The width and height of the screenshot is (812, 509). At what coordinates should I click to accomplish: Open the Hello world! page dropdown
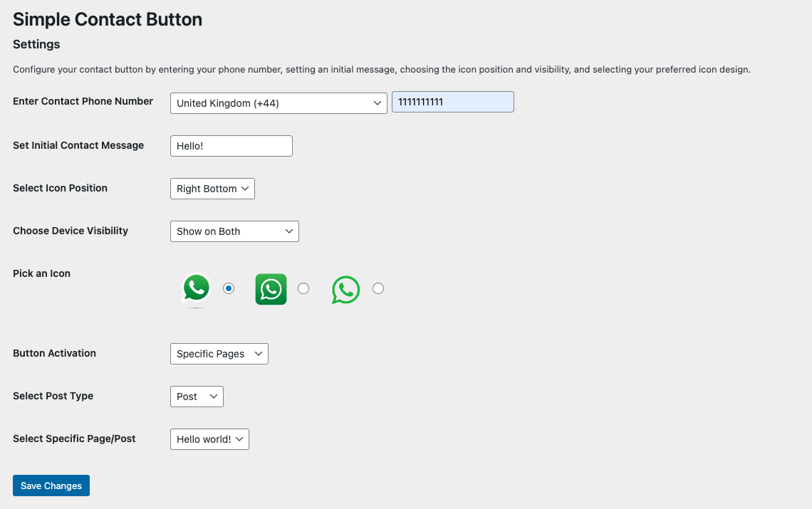point(209,439)
